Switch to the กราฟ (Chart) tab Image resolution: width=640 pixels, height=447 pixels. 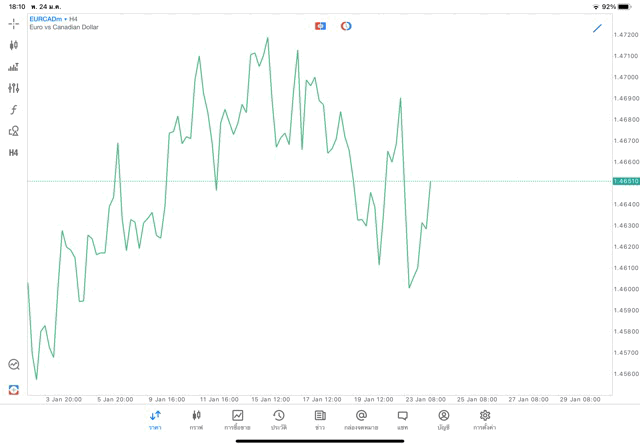tap(196, 420)
